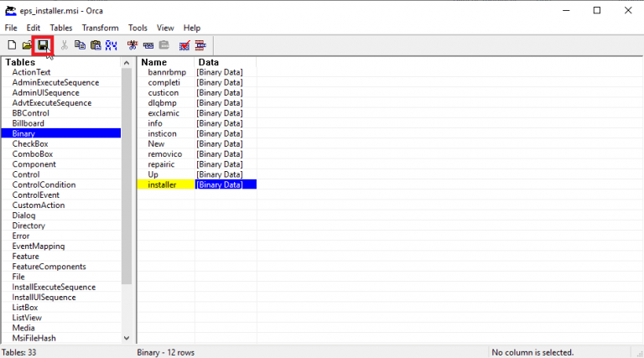This screenshot has height=358, width=644.
Task: Select the AdminExecuteSequence table
Action: pyautogui.click(x=55, y=82)
